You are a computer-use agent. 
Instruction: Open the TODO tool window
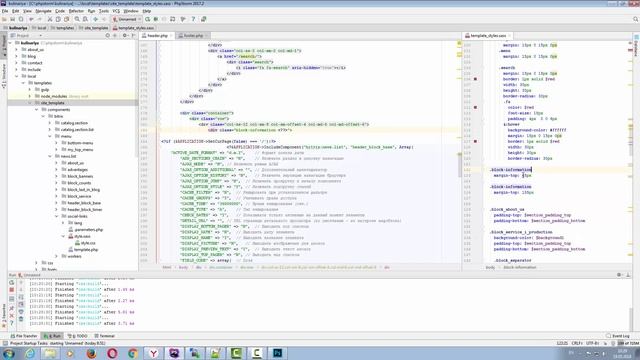pyautogui.click(x=78, y=336)
